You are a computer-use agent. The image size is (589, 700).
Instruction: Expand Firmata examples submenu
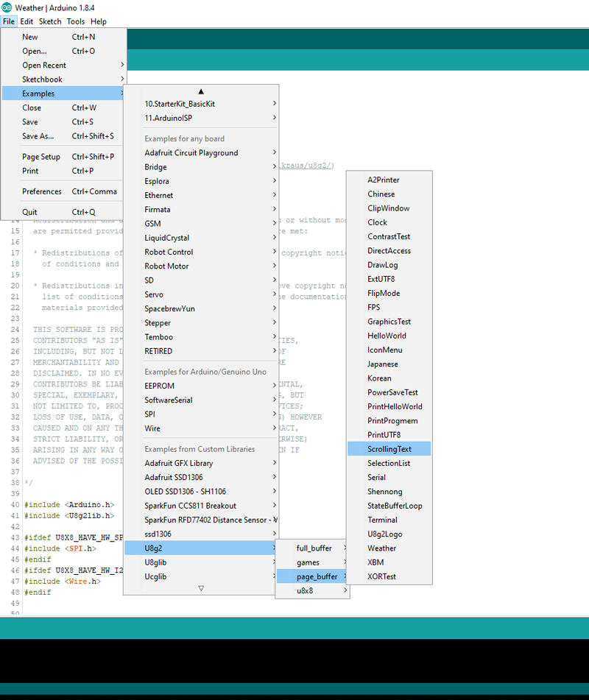[x=201, y=209]
